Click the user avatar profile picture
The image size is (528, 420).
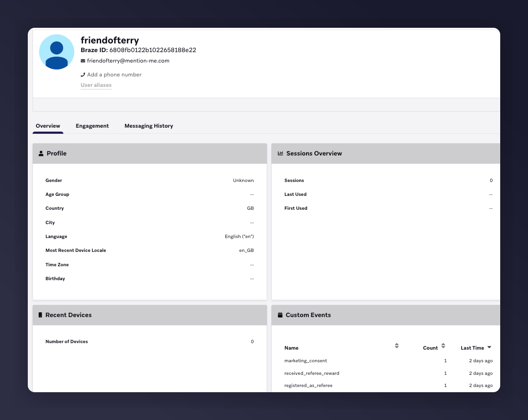pos(56,52)
